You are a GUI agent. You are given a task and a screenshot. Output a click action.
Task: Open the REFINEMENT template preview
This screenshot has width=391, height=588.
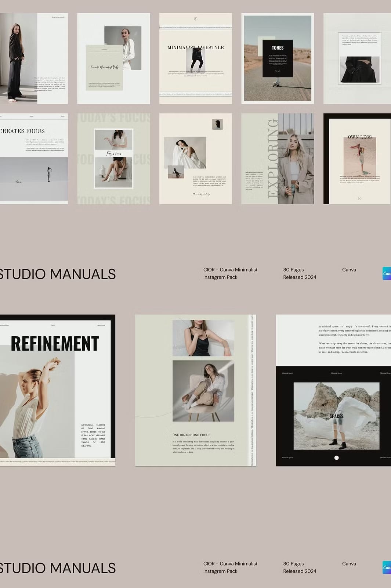[x=57, y=390]
